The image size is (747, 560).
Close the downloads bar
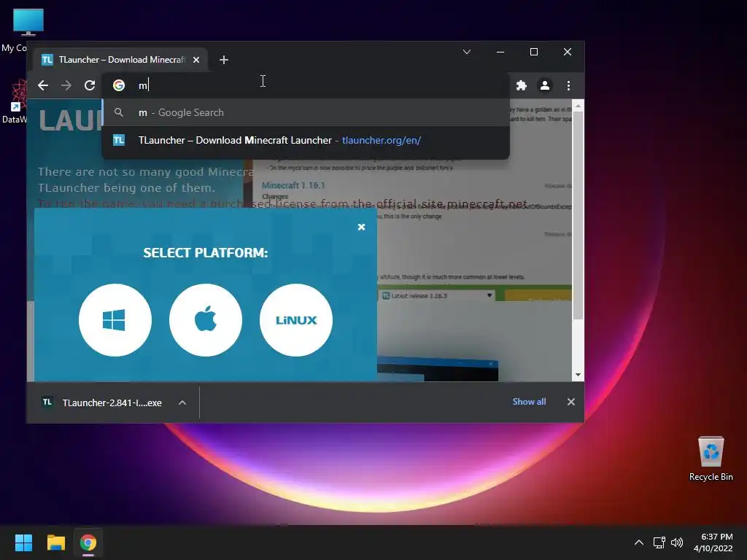point(570,402)
